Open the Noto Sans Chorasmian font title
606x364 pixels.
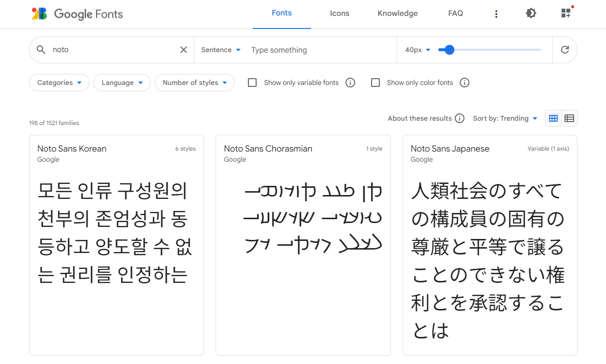(268, 149)
